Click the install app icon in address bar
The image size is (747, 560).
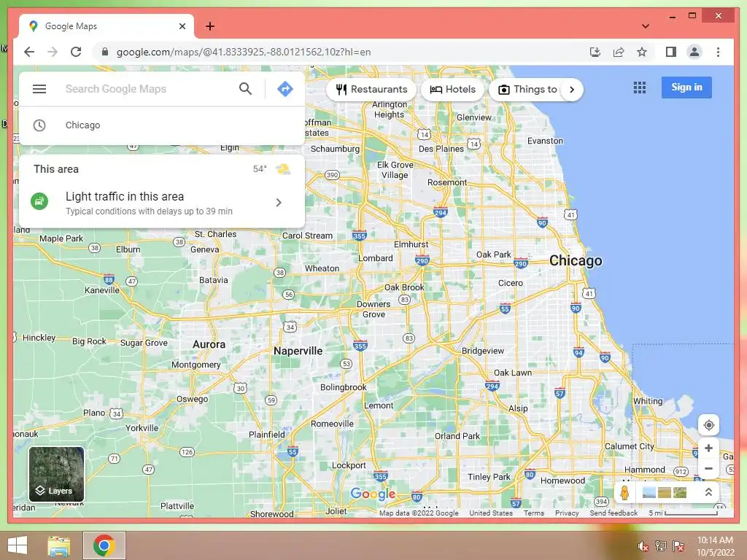pyautogui.click(x=595, y=52)
